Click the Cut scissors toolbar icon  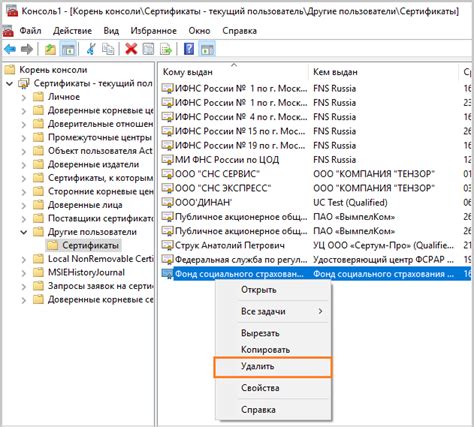(x=90, y=49)
